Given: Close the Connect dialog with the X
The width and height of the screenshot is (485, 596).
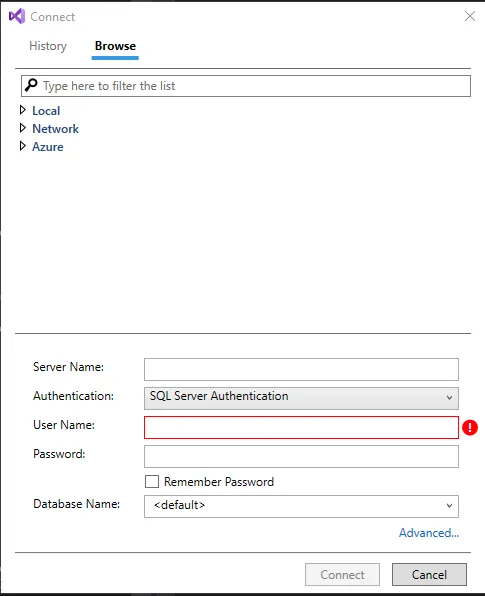Looking at the screenshot, I should [x=470, y=16].
